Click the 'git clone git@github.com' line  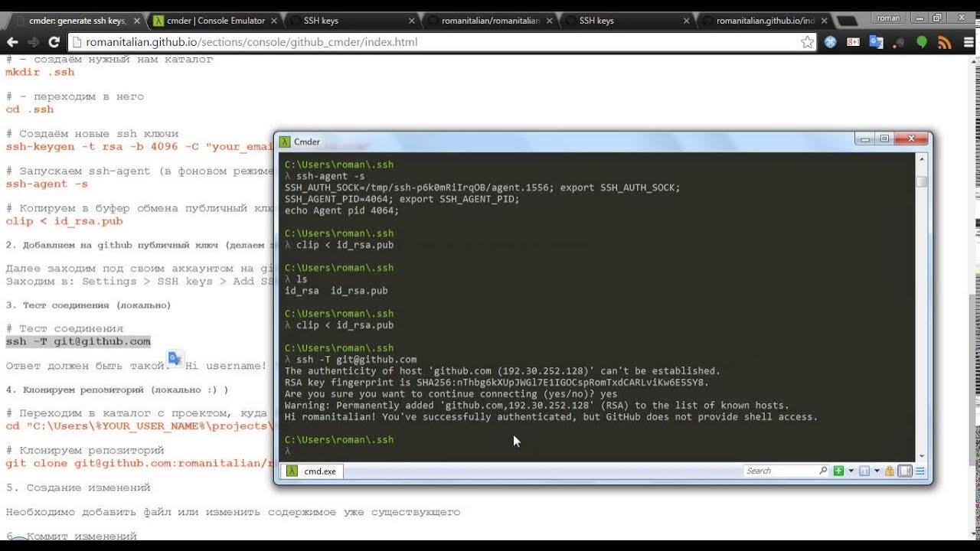[139, 463]
